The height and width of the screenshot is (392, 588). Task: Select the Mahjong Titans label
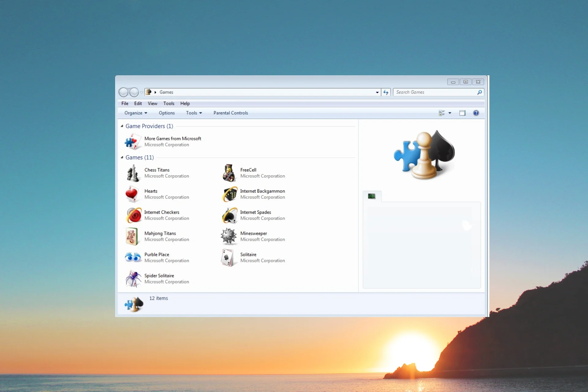click(x=160, y=233)
